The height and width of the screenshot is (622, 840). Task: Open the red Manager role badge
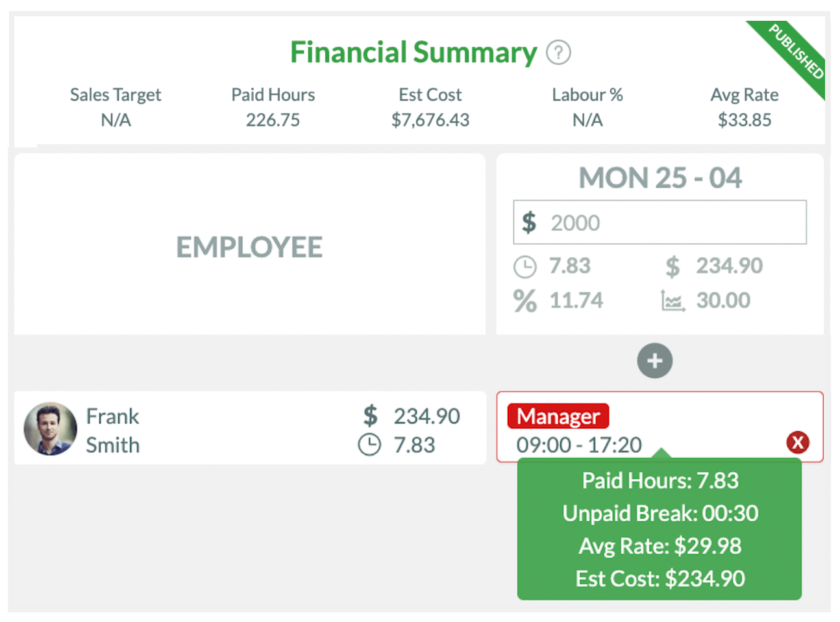tap(557, 416)
